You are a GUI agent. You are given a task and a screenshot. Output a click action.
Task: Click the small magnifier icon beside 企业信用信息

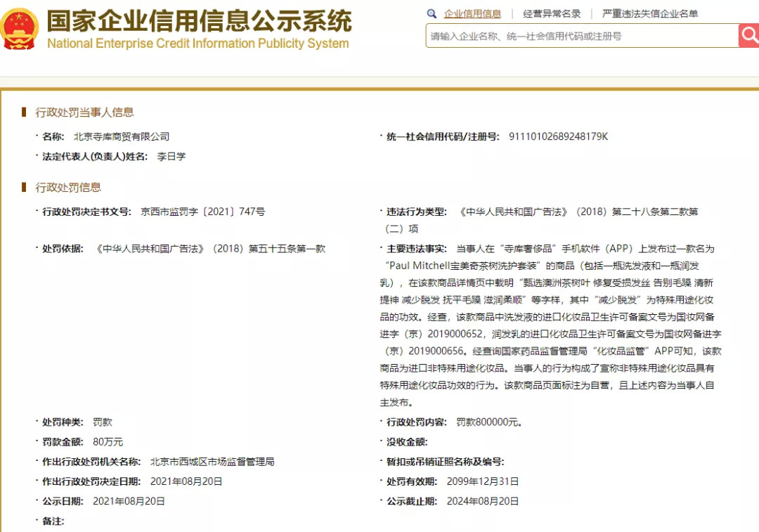click(432, 13)
